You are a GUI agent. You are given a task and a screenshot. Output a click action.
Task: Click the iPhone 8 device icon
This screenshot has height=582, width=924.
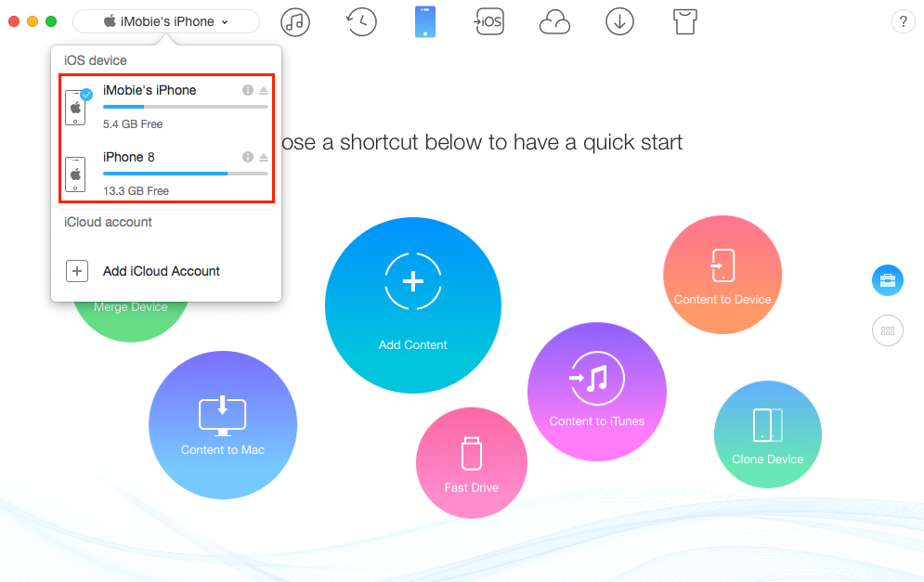(75, 175)
